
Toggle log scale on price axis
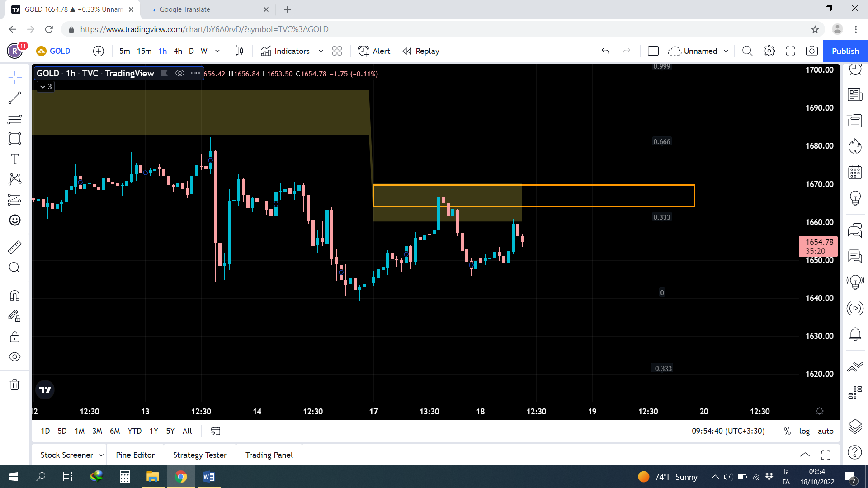pyautogui.click(x=804, y=431)
